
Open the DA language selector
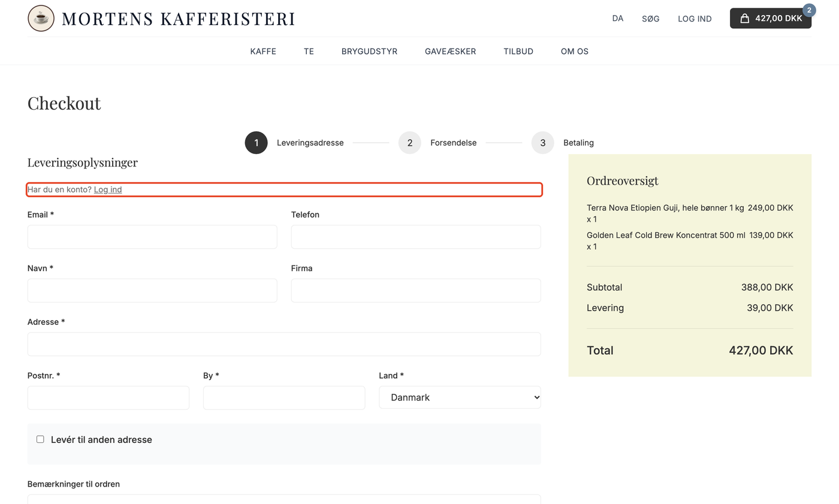pos(618,19)
